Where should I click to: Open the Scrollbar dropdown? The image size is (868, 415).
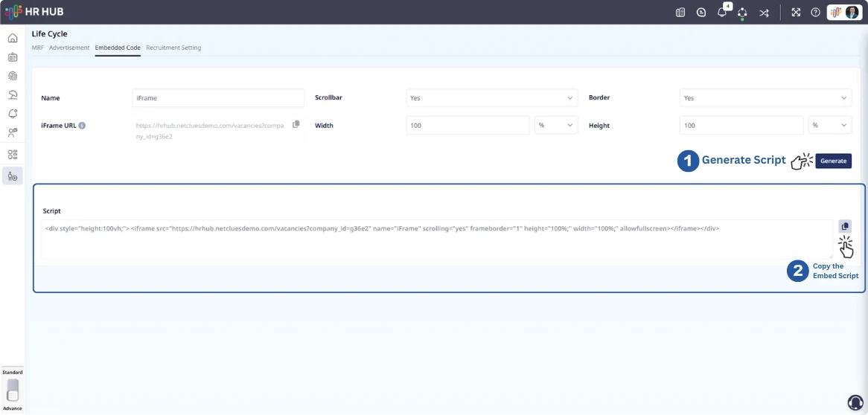point(491,97)
